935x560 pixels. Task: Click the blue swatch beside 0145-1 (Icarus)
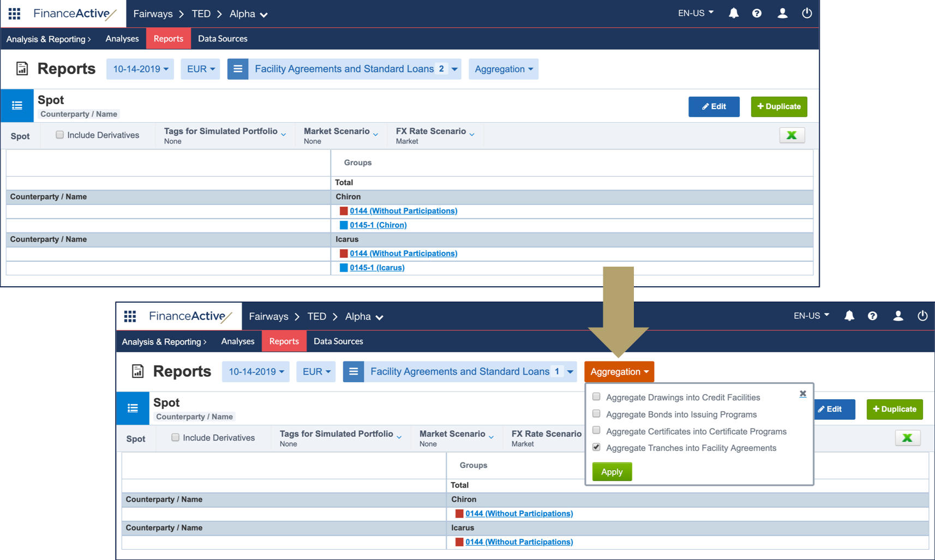[x=344, y=268]
